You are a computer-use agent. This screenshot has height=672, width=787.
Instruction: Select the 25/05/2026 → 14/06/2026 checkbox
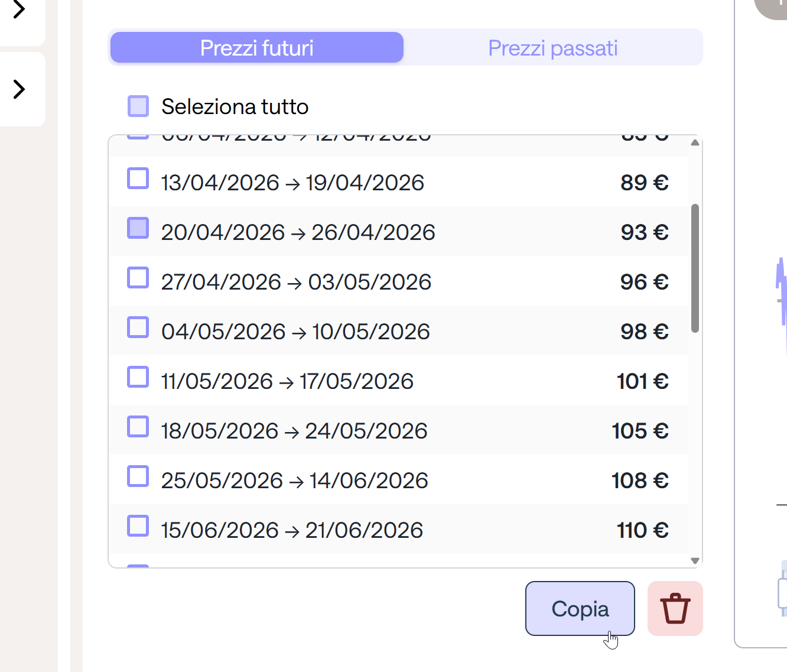tap(138, 476)
